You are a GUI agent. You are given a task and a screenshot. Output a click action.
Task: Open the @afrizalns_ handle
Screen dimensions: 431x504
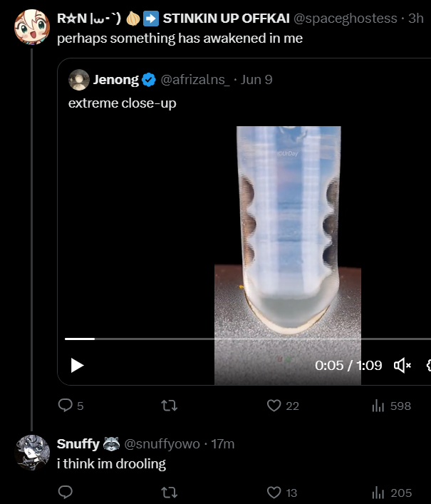click(195, 80)
